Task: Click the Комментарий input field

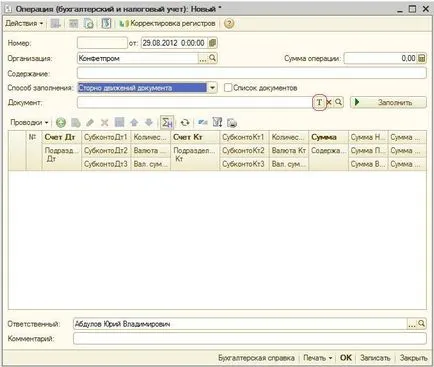Action: click(250, 339)
